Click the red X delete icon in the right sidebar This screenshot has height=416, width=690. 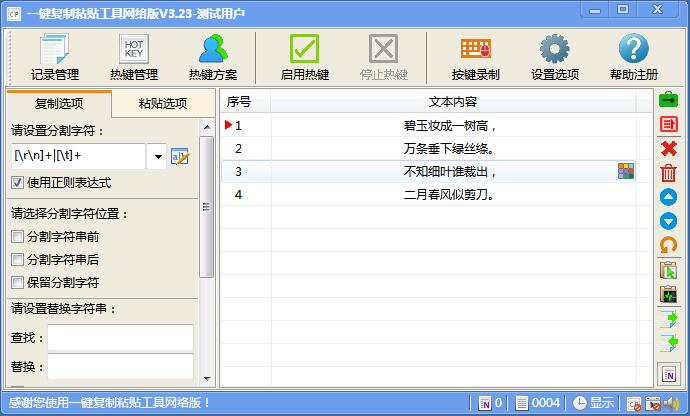tap(668, 148)
